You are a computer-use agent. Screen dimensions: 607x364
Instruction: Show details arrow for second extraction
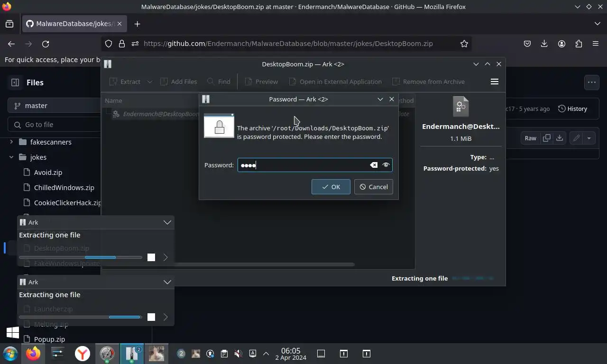point(166,317)
